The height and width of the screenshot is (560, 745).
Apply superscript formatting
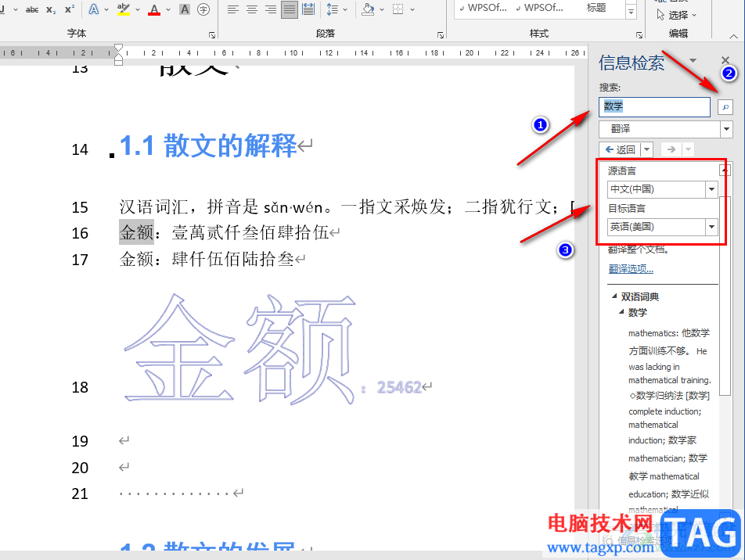pyautogui.click(x=70, y=9)
